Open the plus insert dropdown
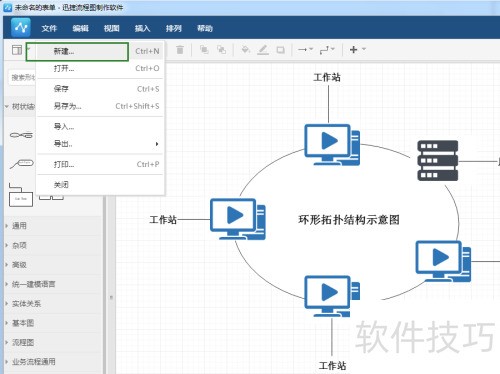This screenshot has height=374, width=500. (358, 50)
